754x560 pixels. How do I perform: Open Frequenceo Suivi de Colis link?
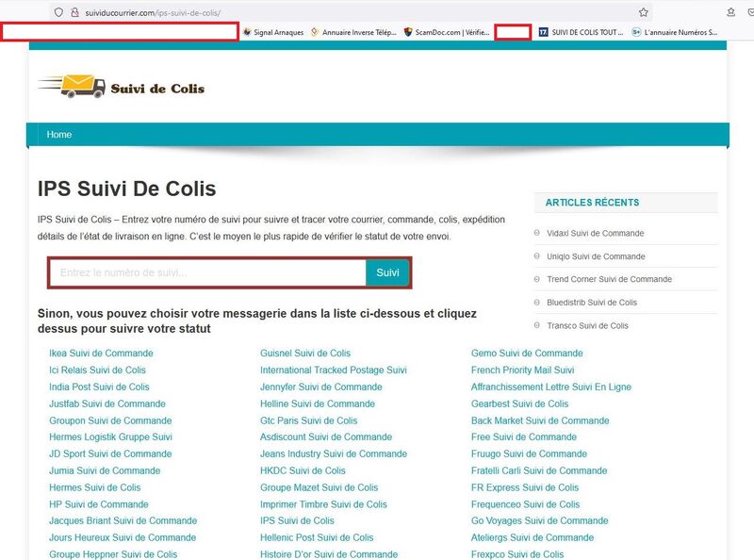(x=526, y=504)
